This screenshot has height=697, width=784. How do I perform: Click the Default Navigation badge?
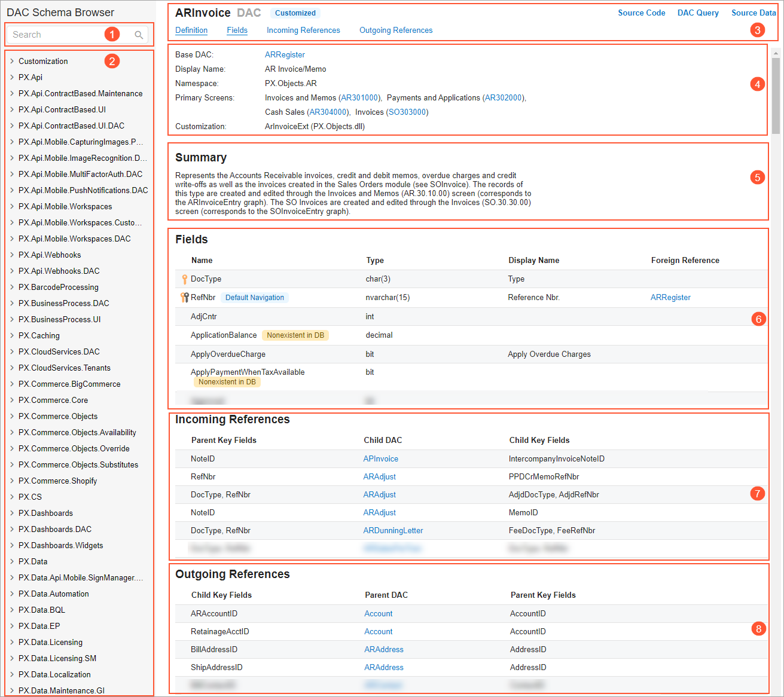[255, 298]
